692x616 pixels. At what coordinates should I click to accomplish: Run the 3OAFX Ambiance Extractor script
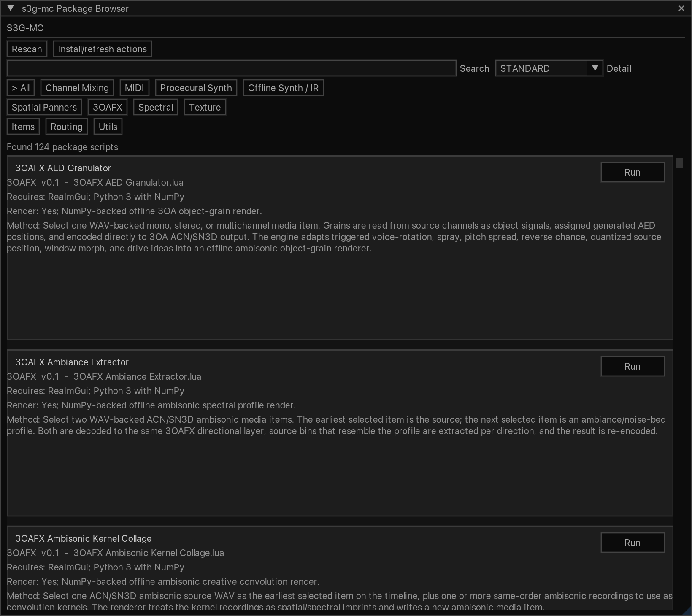(633, 366)
